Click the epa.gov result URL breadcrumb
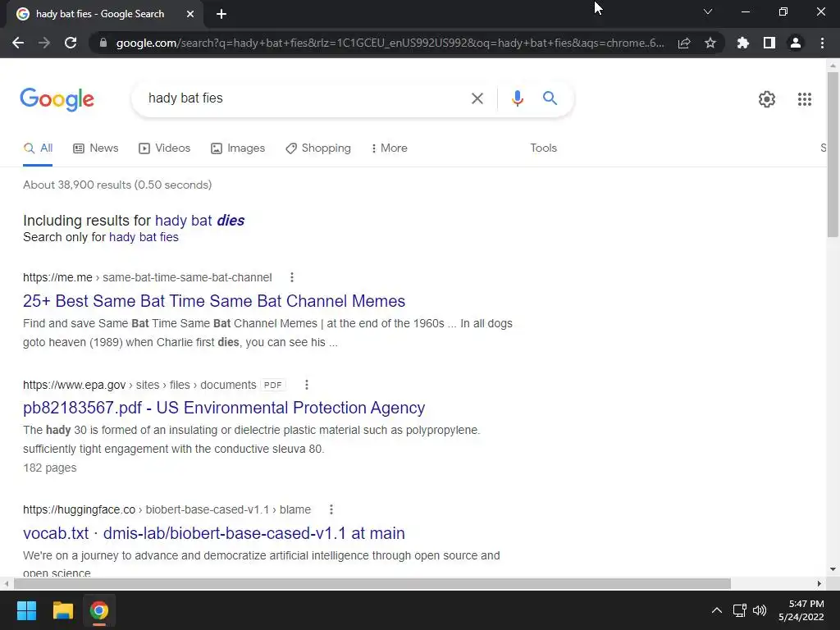The image size is (840, 630). coord(139,385)
